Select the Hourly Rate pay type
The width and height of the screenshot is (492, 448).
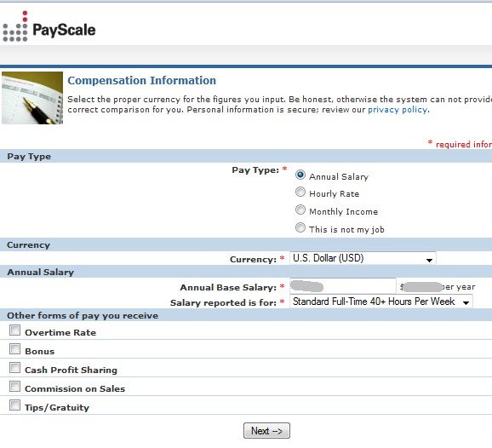coord(300,192)
